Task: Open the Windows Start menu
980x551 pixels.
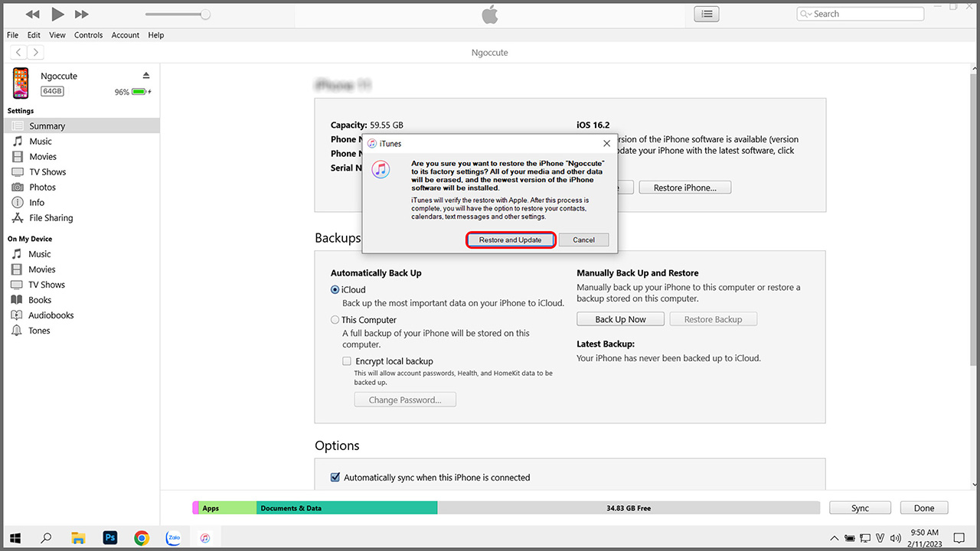Action: (15, 538)
